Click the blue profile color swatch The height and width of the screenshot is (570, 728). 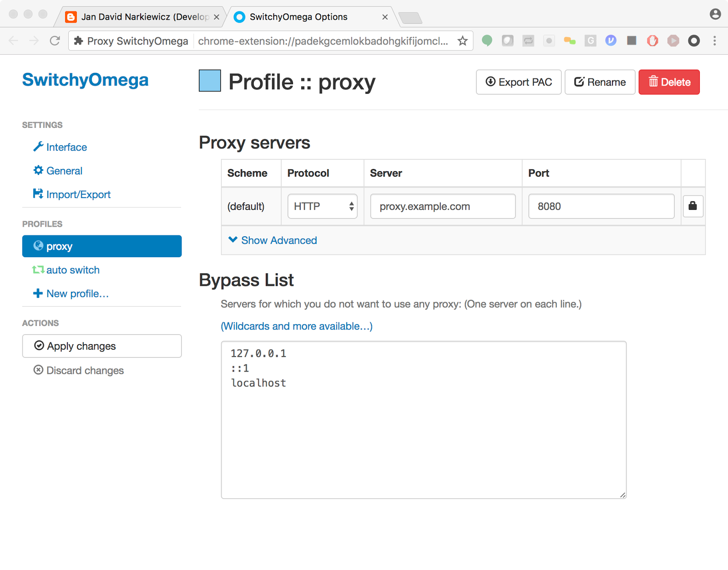point(210,81)
